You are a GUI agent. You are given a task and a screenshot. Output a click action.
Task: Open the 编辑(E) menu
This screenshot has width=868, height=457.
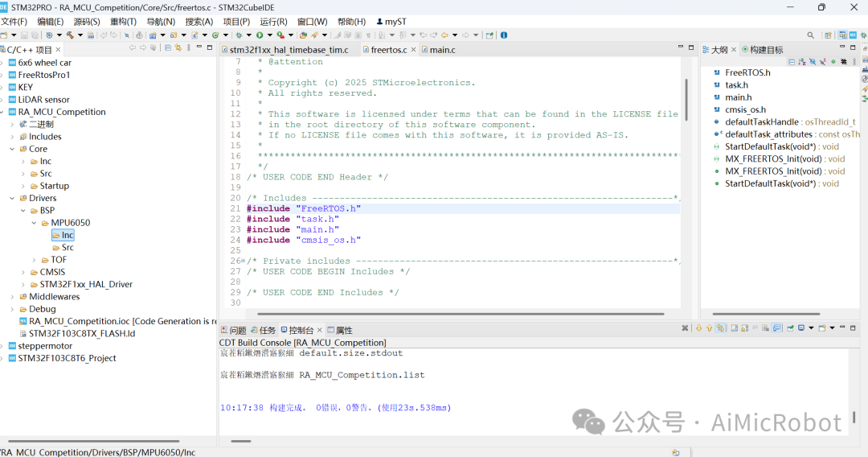(x=51, y=22)
